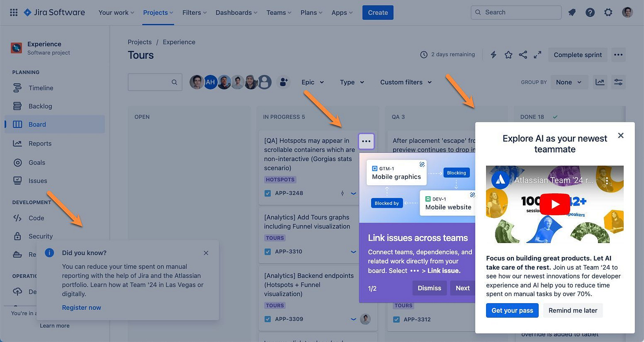Open the board more options ellipsis button
Image resolution: width=644 pixels, height=342 pixels.
[618, 55]
